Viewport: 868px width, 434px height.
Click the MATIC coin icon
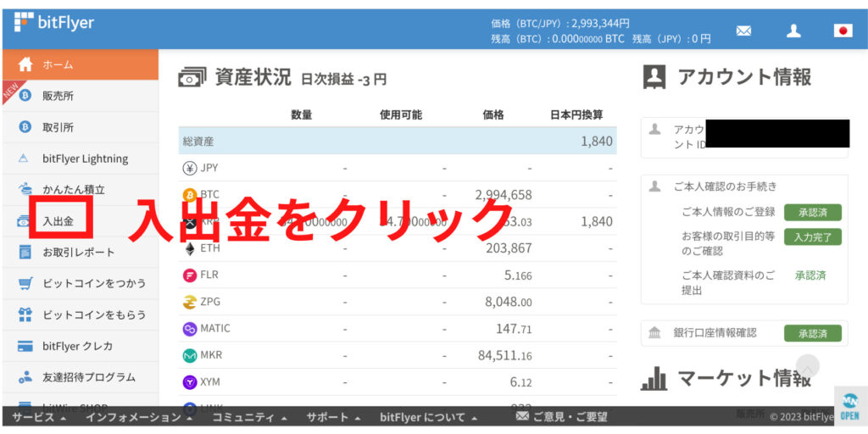coord(190,329)
